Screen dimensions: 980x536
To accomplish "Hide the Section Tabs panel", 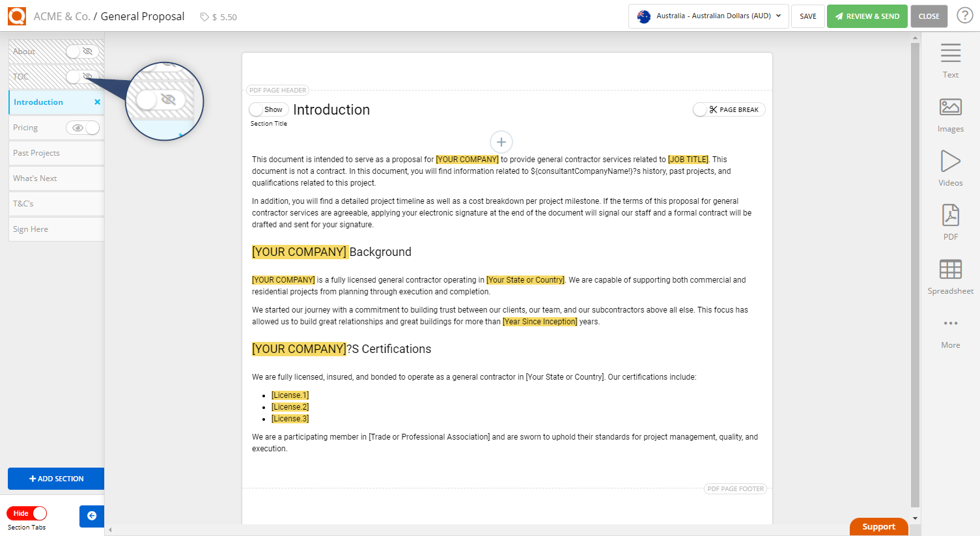I will click(26, 513).
